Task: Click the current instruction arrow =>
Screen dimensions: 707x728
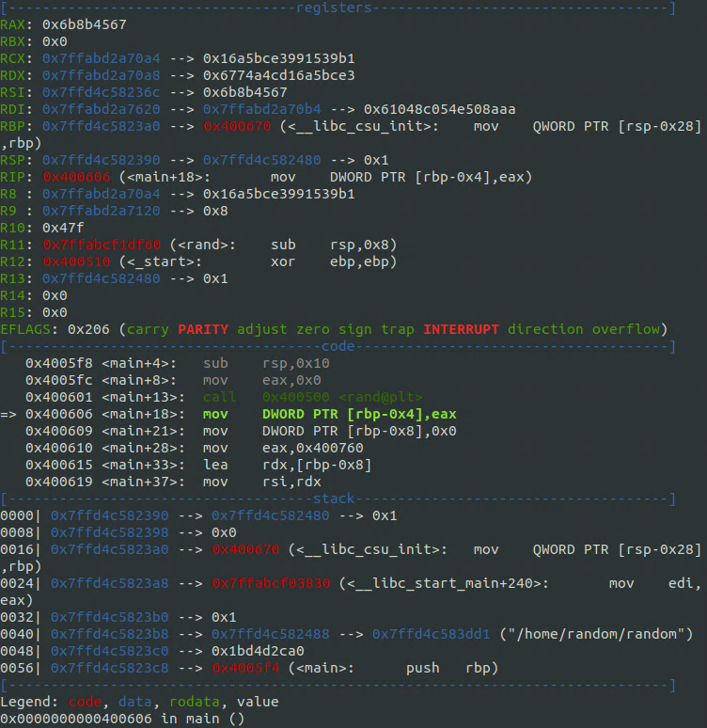Action: [x=8, y=414]
